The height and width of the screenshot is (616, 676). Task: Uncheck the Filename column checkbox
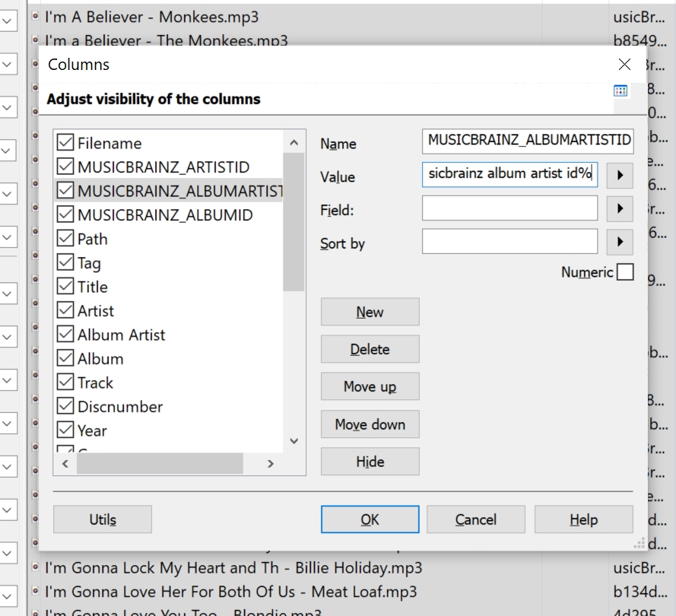(x=65, y=143)
